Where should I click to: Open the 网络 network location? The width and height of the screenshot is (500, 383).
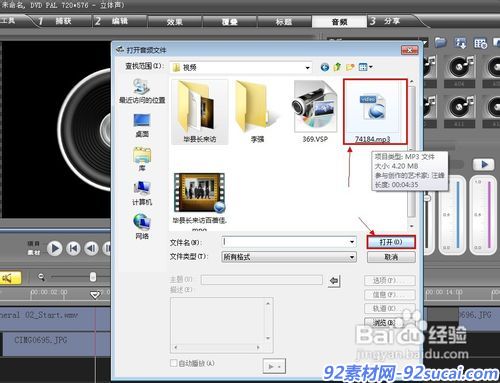click(x=142, y=227)
